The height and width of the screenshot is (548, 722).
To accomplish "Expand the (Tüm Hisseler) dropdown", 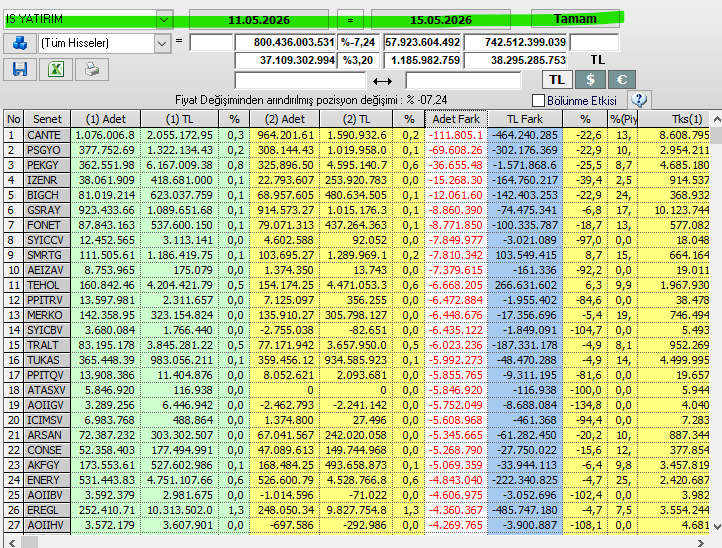I will coord(162,43).
